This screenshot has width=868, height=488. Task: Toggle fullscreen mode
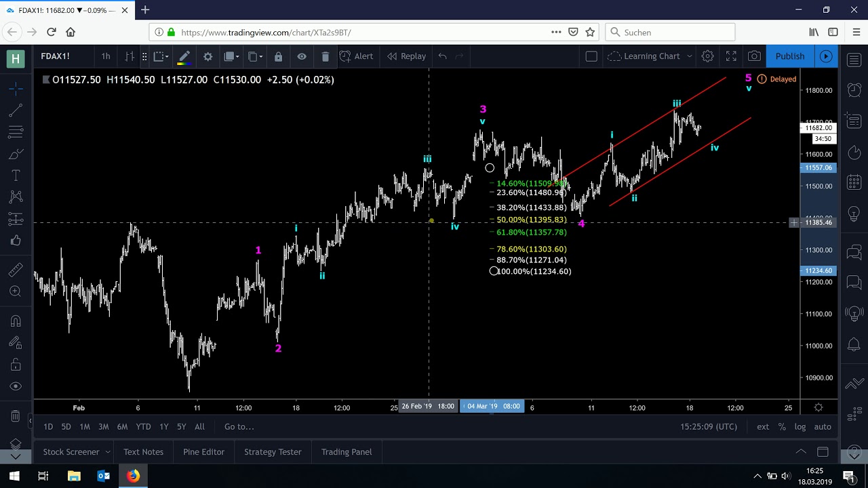731,56
